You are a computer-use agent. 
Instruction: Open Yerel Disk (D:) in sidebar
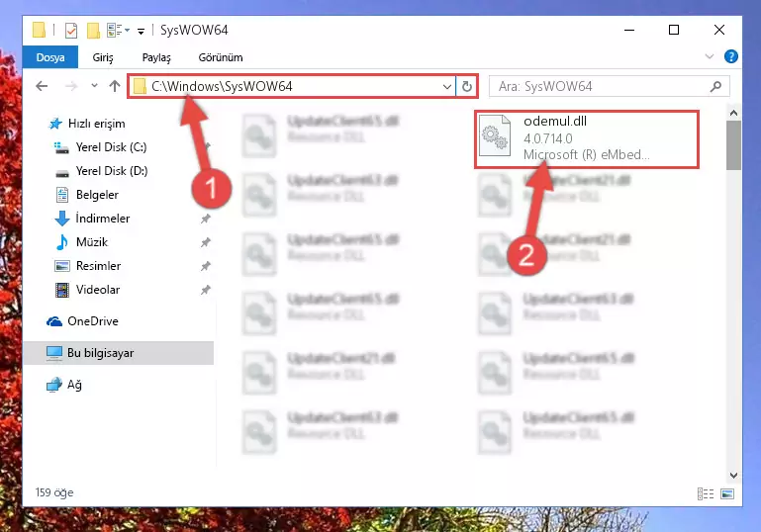coord(112,171)
